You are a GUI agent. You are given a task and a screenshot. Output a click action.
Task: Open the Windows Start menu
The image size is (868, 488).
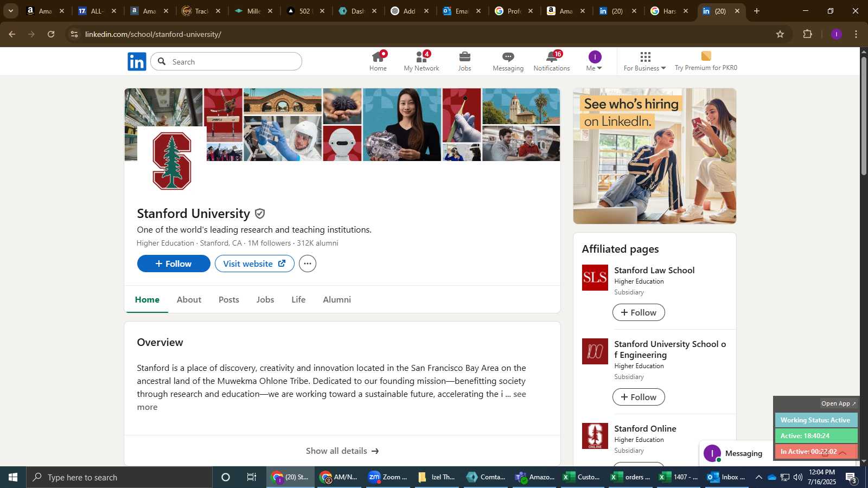13,477
